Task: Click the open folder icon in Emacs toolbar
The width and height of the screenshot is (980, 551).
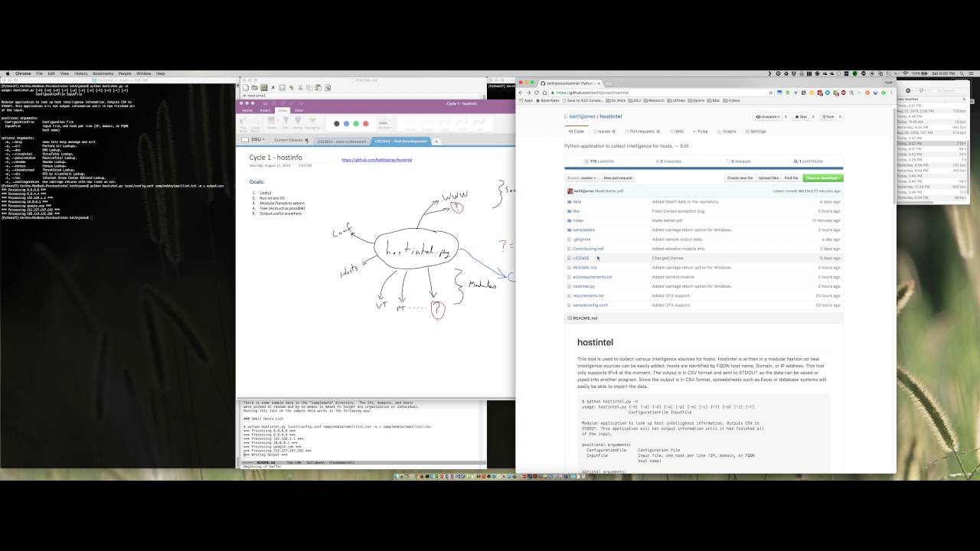Action: click(254, 87)
